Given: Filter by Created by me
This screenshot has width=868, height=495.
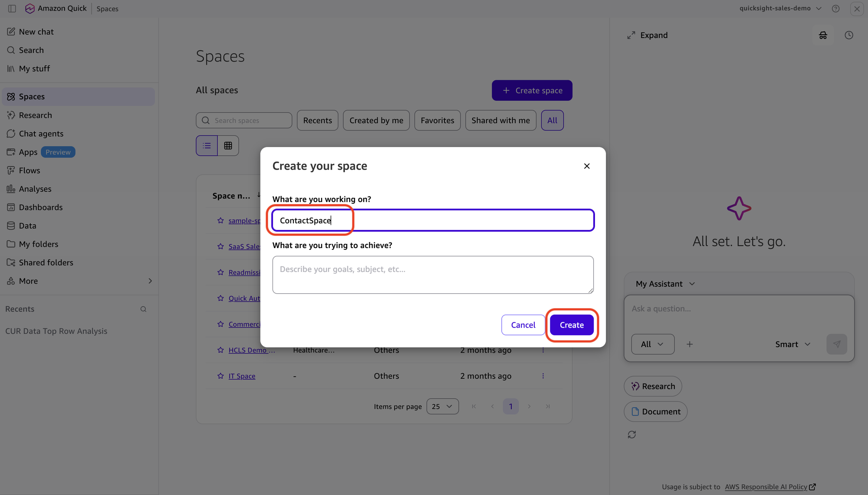Looking at the screenshot, I should (376, 120).
